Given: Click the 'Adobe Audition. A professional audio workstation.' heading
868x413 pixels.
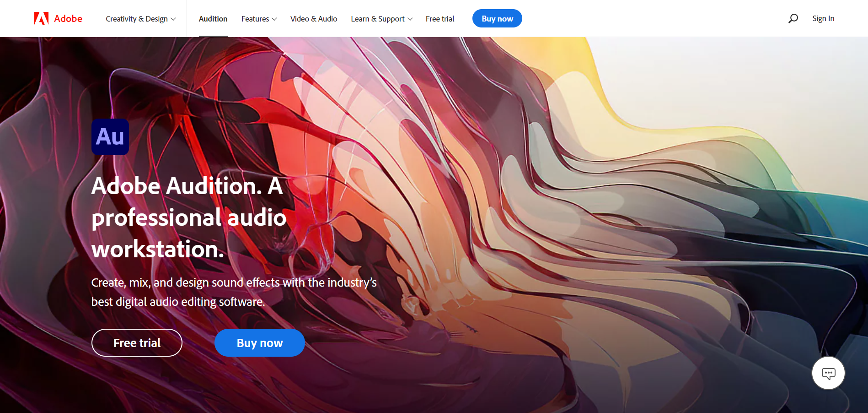Looking at the screenshot, I should (189, 217).
